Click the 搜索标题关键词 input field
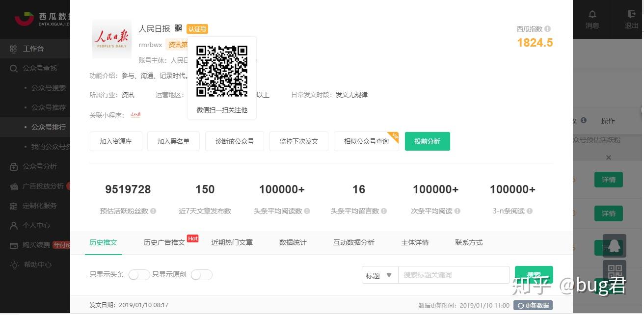Viewport: 644px width, 315px height. coord(454,275)
